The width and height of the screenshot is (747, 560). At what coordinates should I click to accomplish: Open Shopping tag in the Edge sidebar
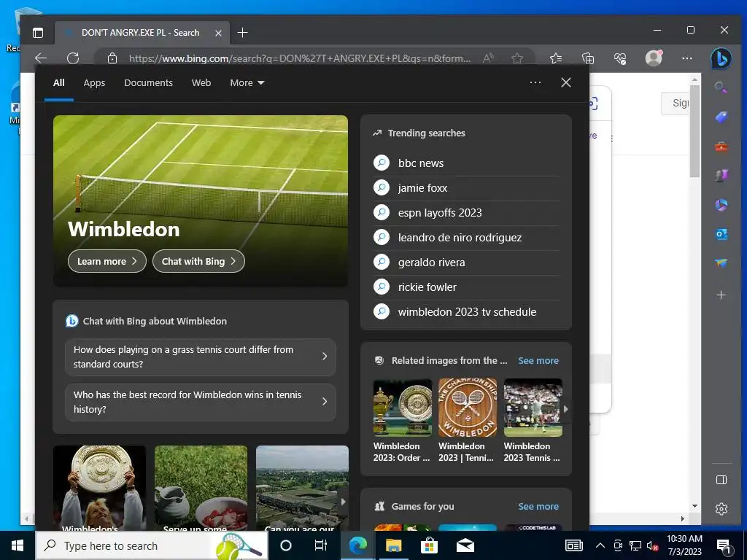tap(721, 117)
